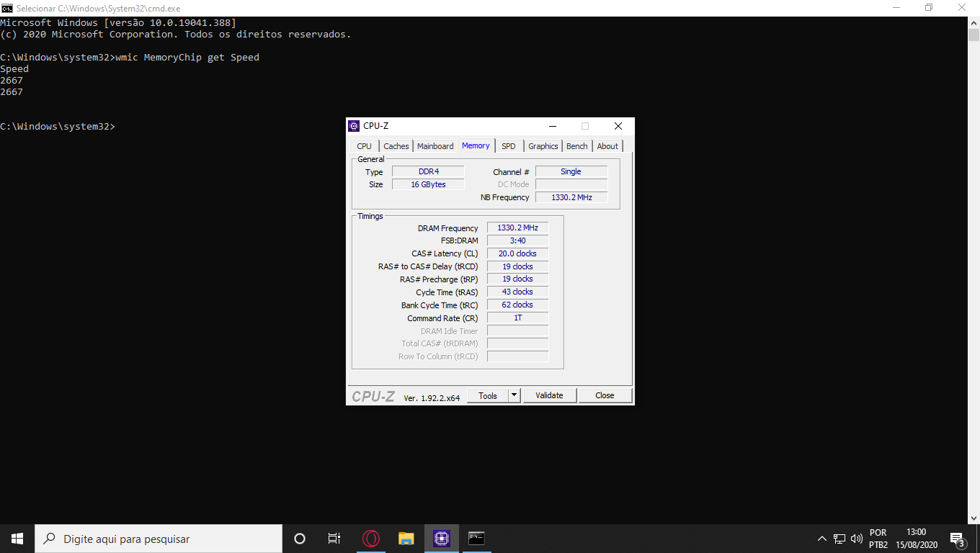The height and width of the screenshot is (553, 980).
Task: Click the FSB:DRAM 3:40 value
Action: [517, 240]
